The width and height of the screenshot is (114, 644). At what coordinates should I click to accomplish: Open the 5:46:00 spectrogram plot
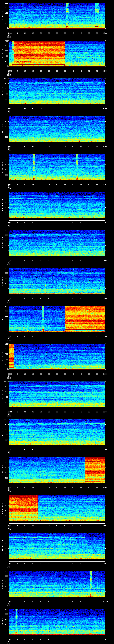pos(57,91)
